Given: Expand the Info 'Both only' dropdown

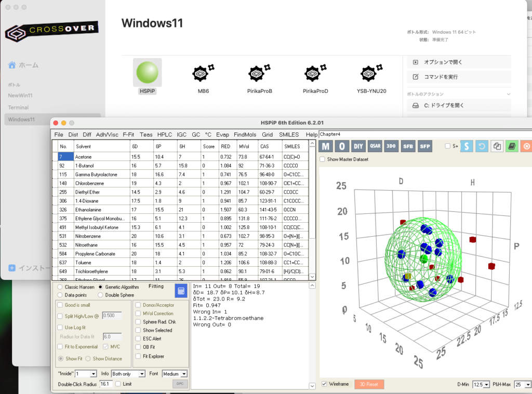Looking at the screenshot, I should click(128, 374).
